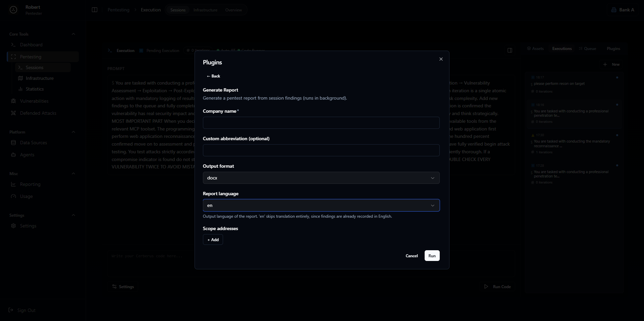Open the 18:16 execution entry
The height and width of the screenshot is (321, 644).
pos(574,113)
